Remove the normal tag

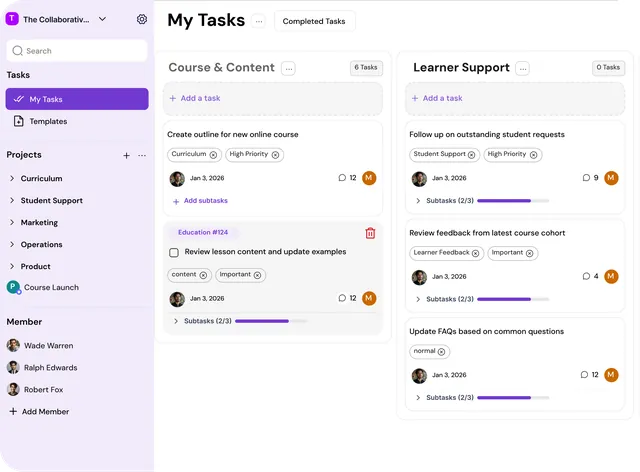441,352
